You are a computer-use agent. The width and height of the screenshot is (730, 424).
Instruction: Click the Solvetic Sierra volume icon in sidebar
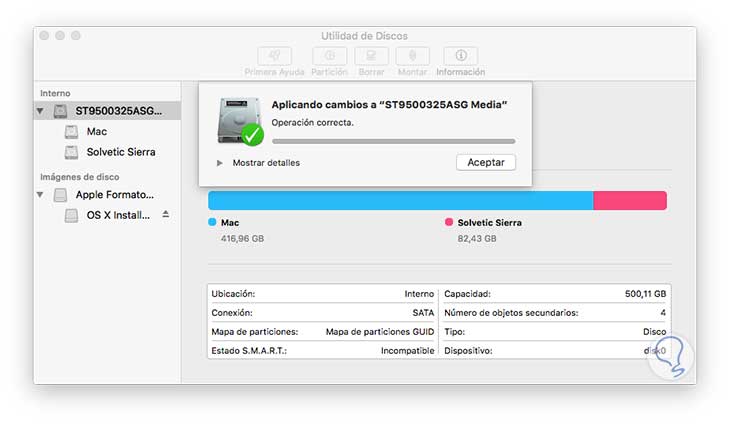pyautogui.click(x=71, y=152)
